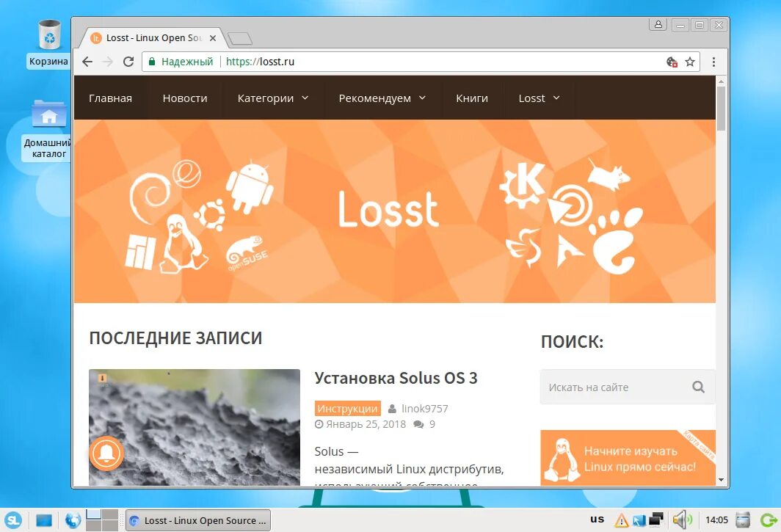Click the scrollbar down arrow
Image resolution: width=781 pixels, height=532 pixels.
(x=722, y=480)
